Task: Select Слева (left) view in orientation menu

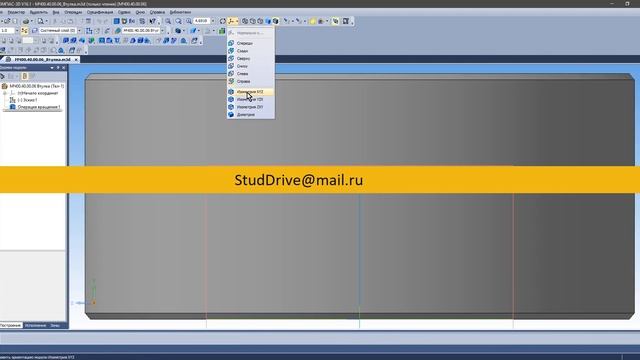Action: (x=250, y=74)
